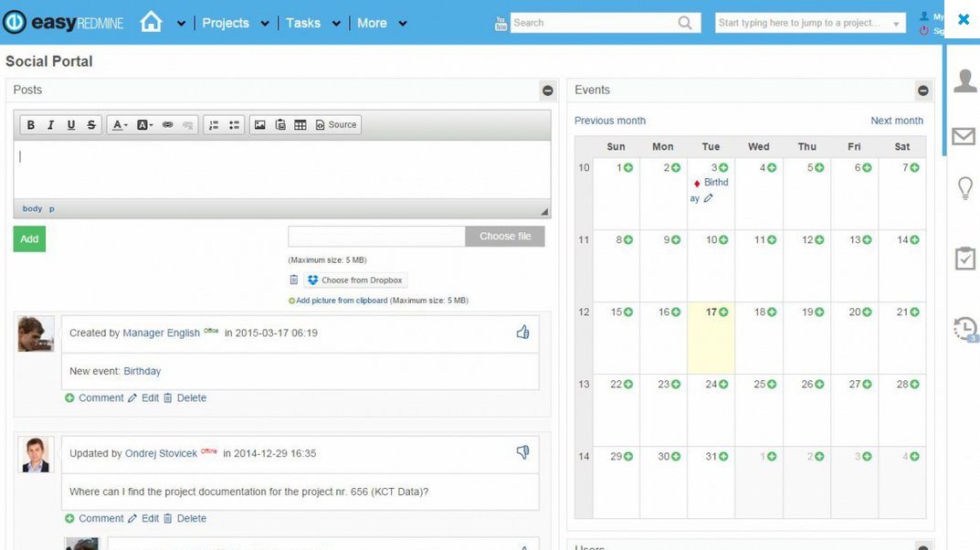Toggle italic formatting in the editor
This screenshot has height=550, width=980.
[x=50, y=125]
